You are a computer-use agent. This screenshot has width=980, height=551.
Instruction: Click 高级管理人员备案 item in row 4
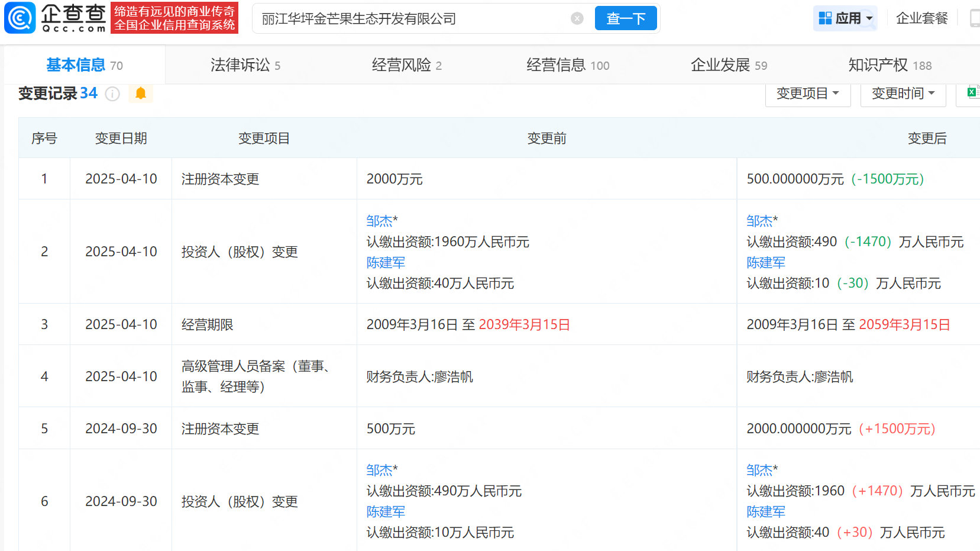pyautogui.click(x=256, y=376)
